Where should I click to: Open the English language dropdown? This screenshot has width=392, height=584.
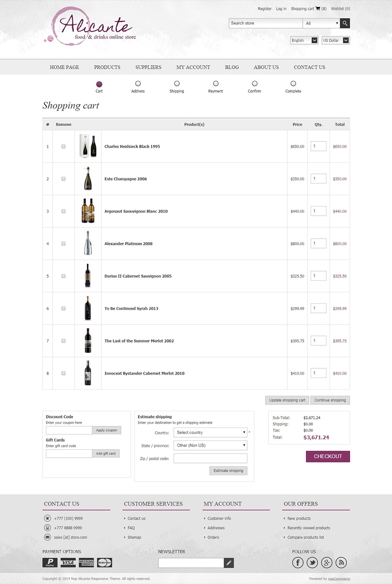(304, 40)
